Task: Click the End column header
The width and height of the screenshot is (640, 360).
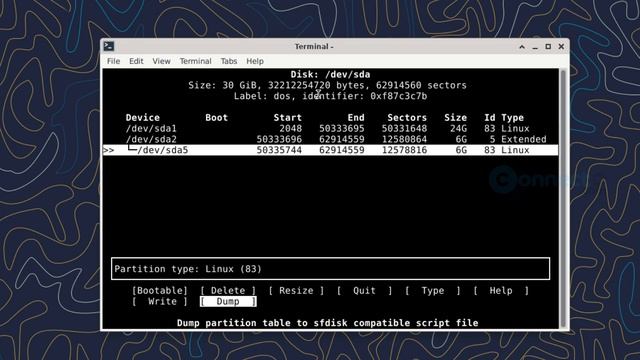Action: point(356,118)
